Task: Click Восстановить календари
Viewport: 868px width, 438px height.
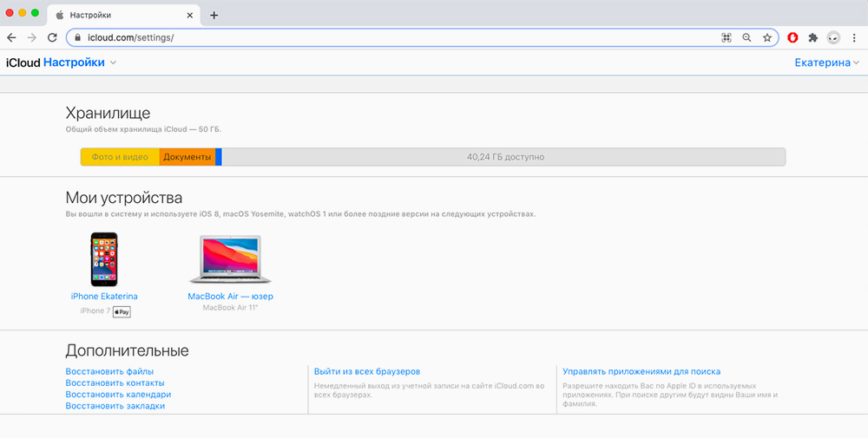Action: (x=118, y=395)
